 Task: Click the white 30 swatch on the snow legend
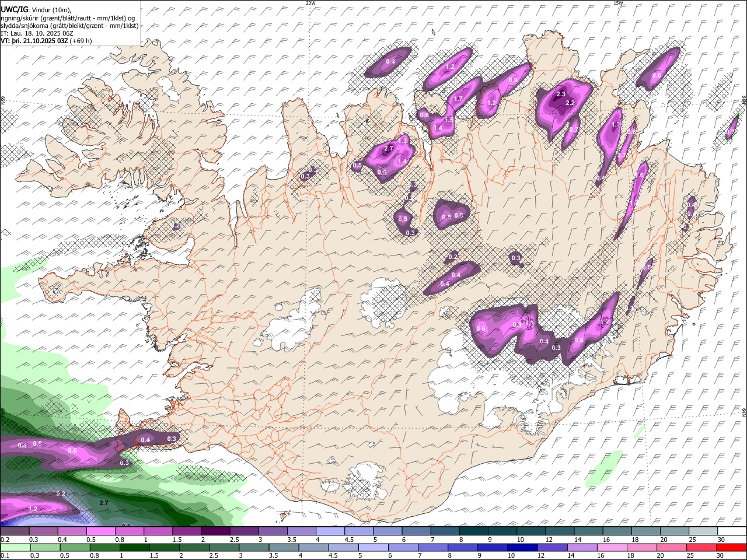click(x=732, y=531)
